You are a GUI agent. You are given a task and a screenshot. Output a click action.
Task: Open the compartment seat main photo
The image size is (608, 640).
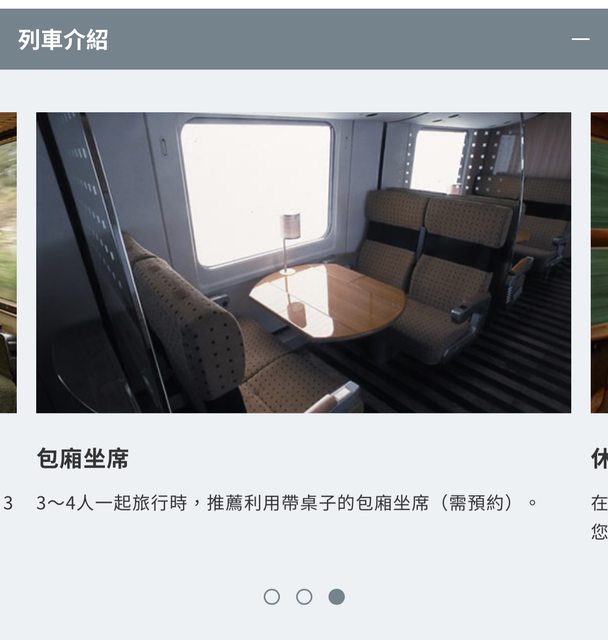pyautogui.click(x=304, y=262)
